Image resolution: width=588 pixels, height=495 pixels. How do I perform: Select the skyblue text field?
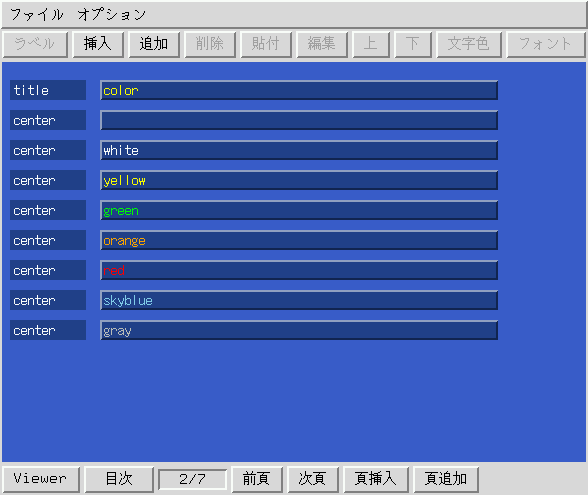(299, 300)
